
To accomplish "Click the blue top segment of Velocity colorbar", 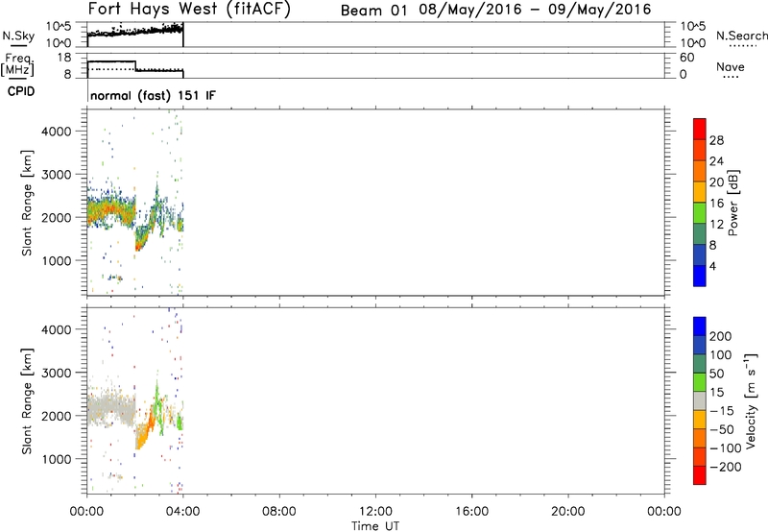I will tap(700, 326).
